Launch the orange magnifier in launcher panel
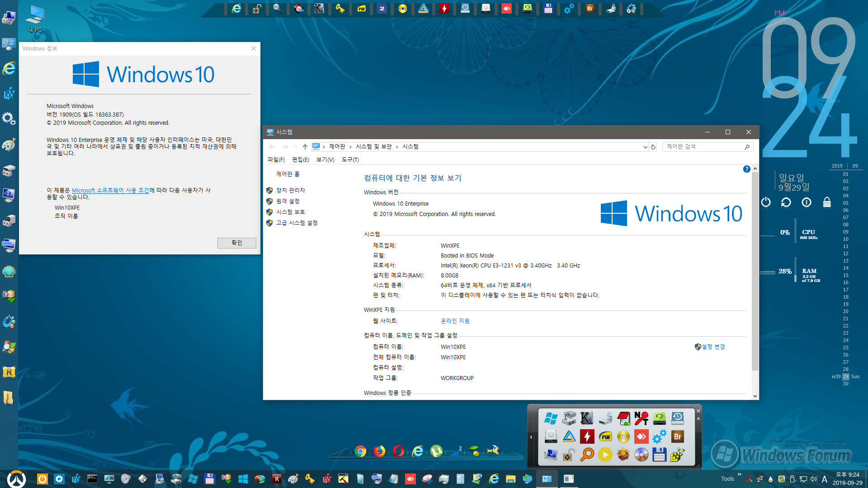The image size is (868, 488). 587,455
